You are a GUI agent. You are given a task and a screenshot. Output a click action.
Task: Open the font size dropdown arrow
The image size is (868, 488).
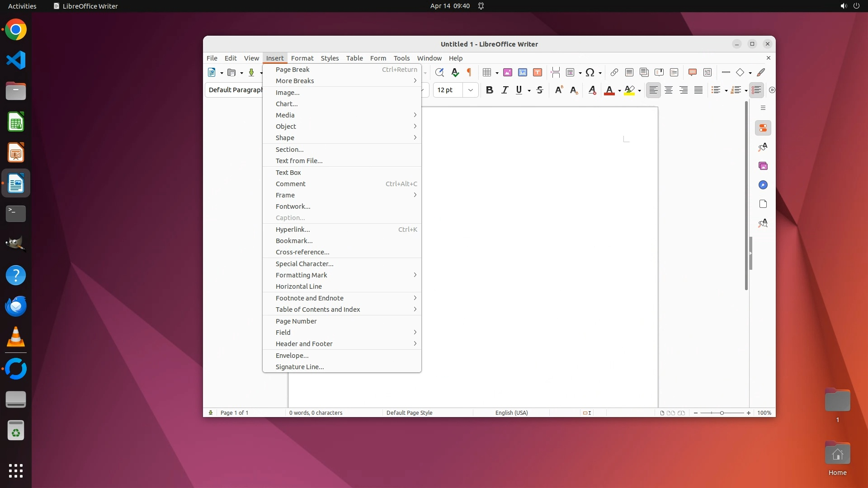tap(470, 90)
